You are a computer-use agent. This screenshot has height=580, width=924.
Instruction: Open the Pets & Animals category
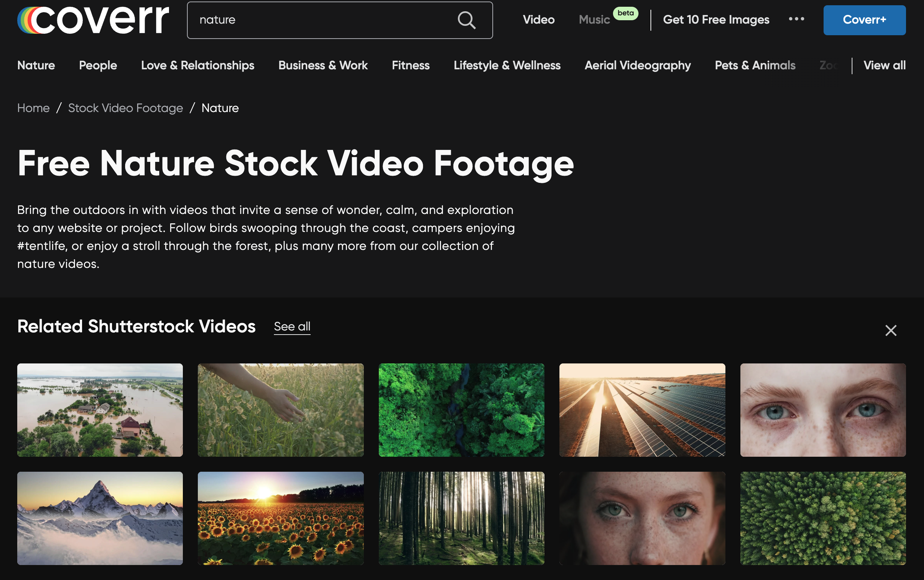[755, 65]
